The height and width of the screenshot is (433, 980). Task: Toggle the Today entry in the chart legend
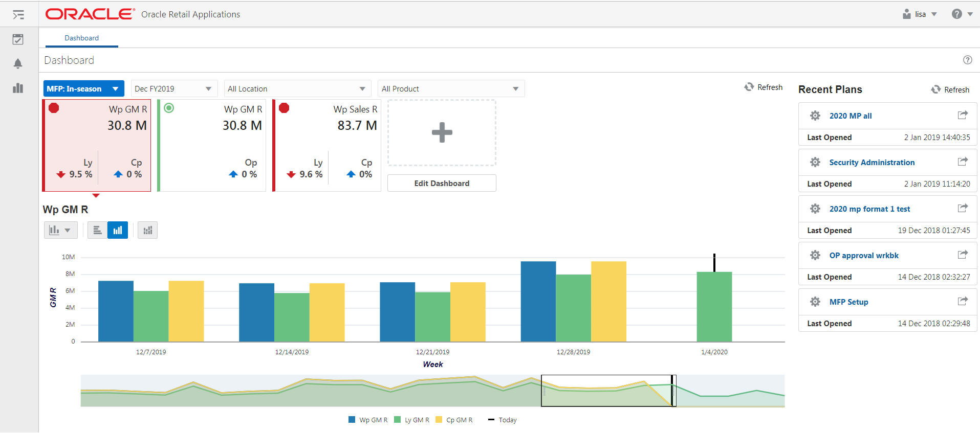[x=502, y=420]
